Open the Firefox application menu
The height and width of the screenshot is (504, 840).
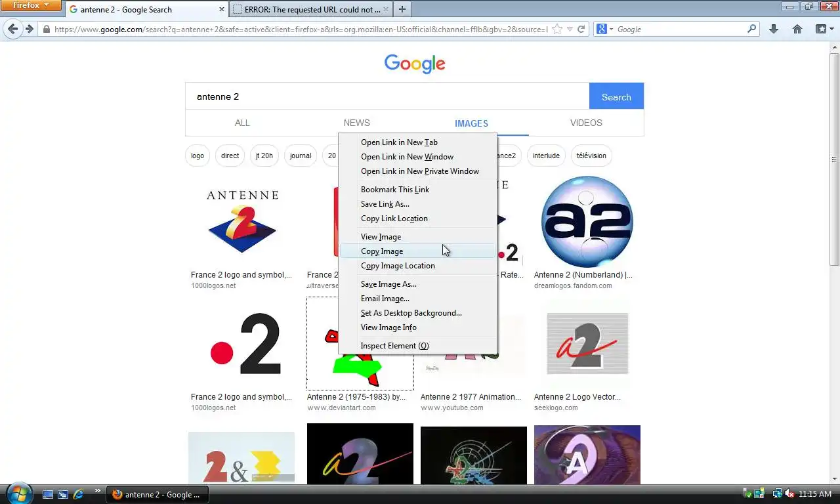click(31, 5)
